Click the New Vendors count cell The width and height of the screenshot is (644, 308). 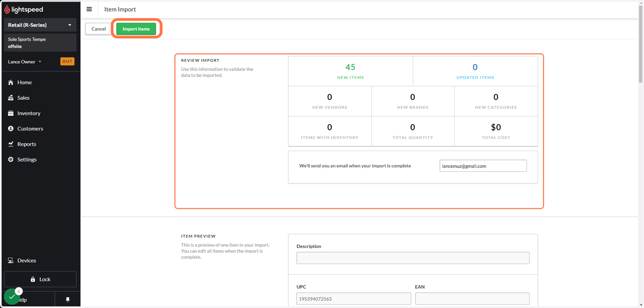330,101
